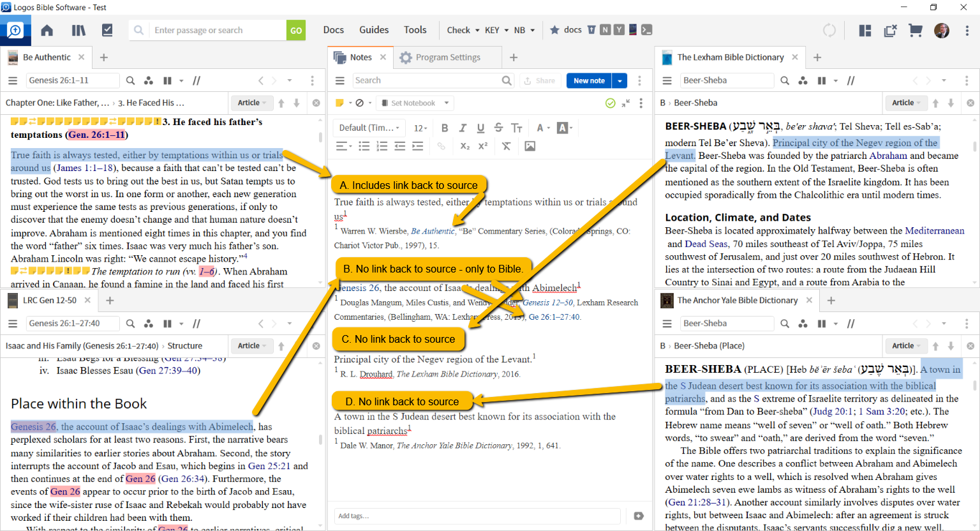This screenshot has width=980, height=531.
Task: Click New note button
Action: [589, 80]
